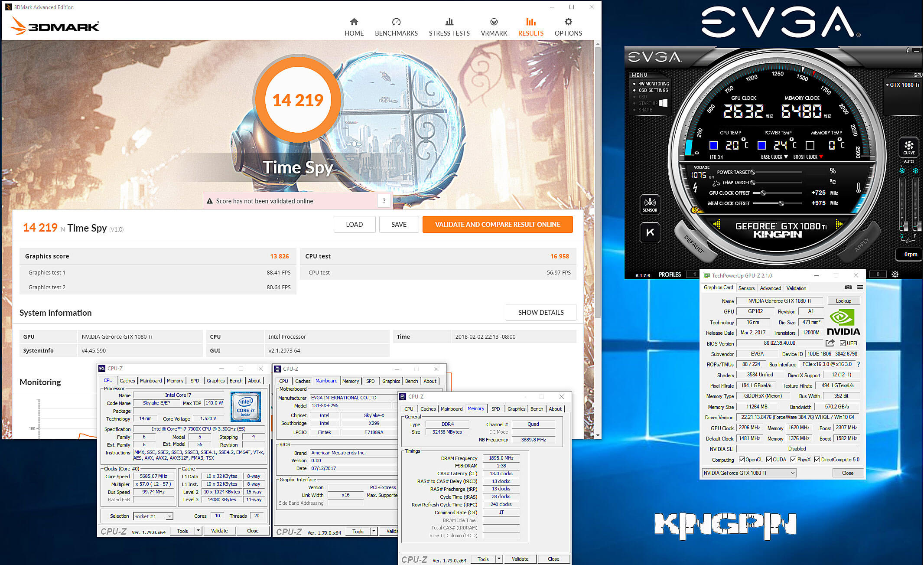Open the EVGA Sensor panel
924x565 pixels.
650,204
